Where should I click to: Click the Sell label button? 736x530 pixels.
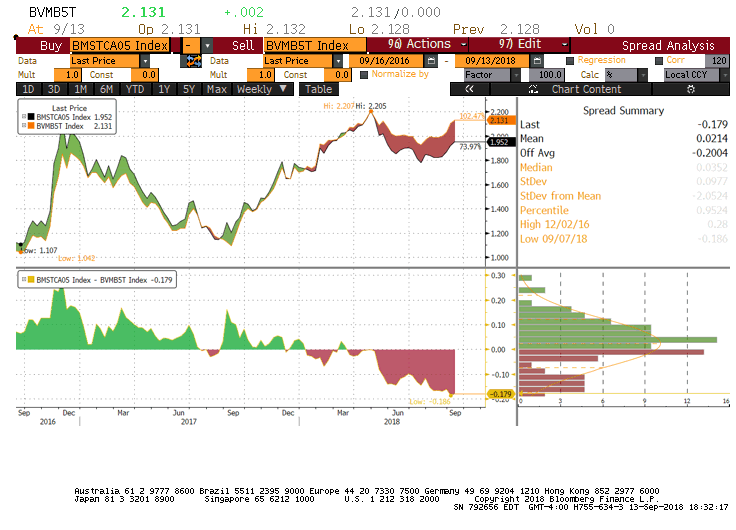tap(243, 46)
